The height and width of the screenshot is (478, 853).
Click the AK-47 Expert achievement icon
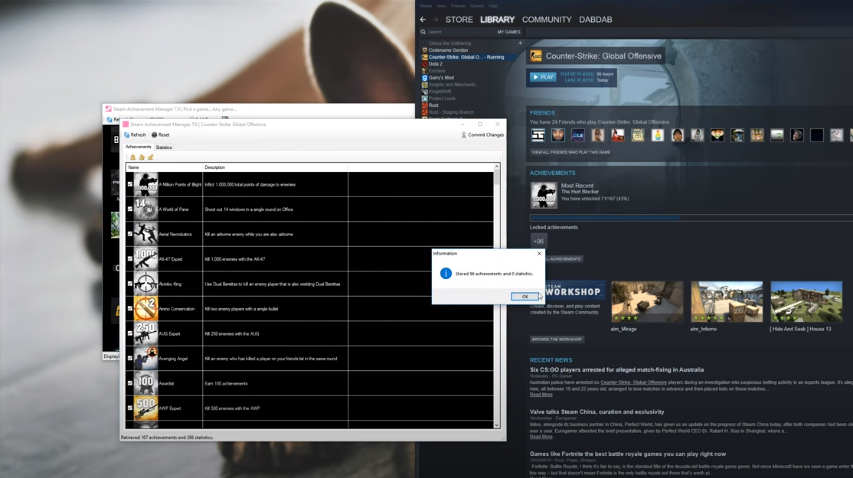pyautogui.click(x=146, y=259)
